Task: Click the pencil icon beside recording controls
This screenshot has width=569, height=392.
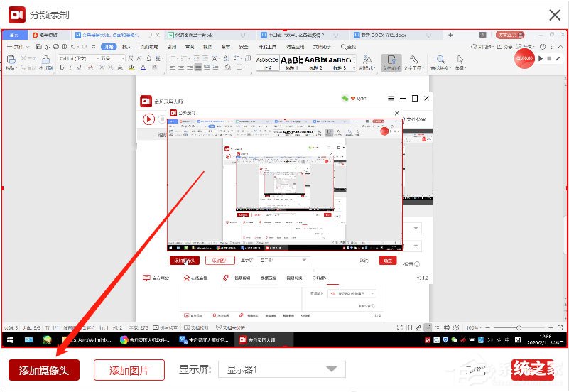Action: tap(558, 58)
